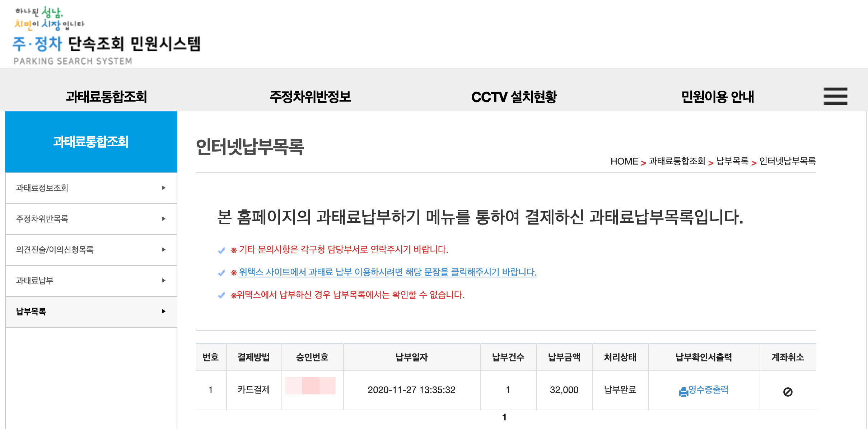Click the blurred approval number cell

tap(310, 386)
